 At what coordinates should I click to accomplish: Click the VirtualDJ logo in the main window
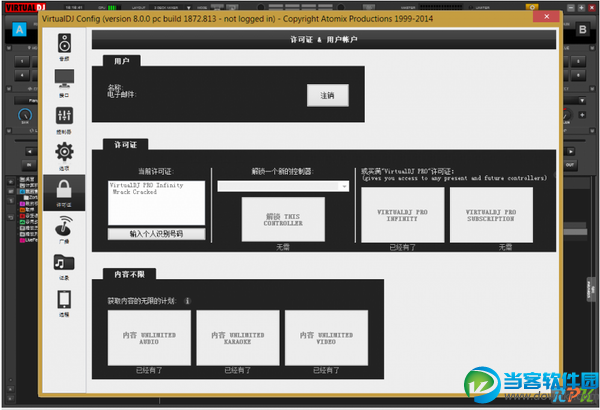[x=25, y=7]
